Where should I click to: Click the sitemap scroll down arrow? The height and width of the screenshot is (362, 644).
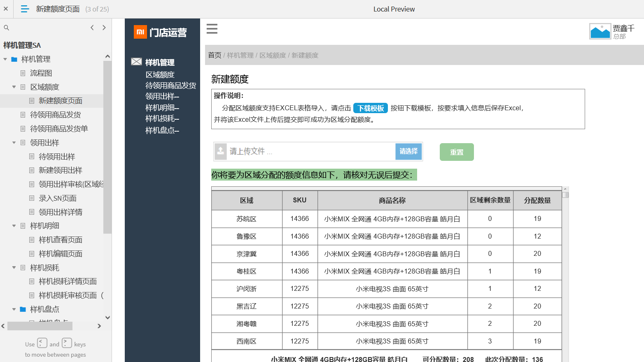(x=107, y=318)
